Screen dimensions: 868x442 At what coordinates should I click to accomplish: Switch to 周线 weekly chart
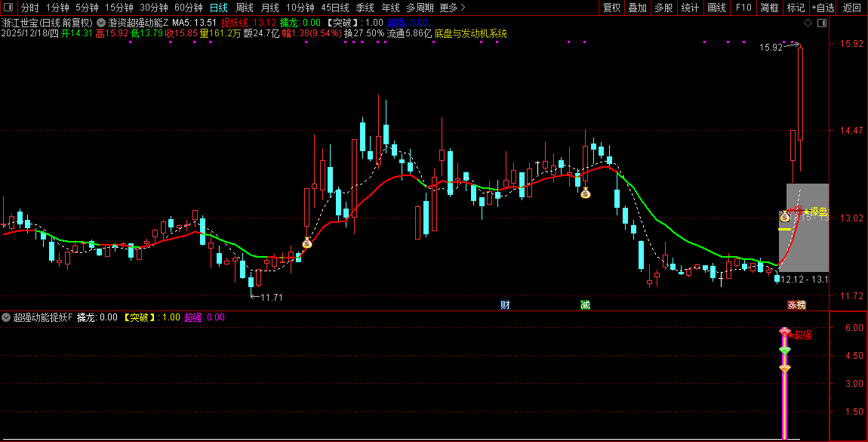(244, 8)
